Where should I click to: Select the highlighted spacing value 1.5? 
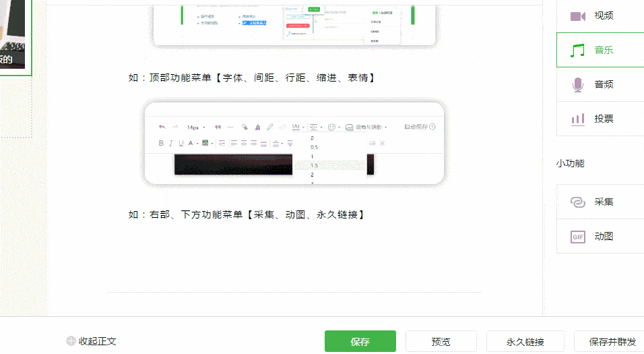pyautogui.click(x=331, y=166)
